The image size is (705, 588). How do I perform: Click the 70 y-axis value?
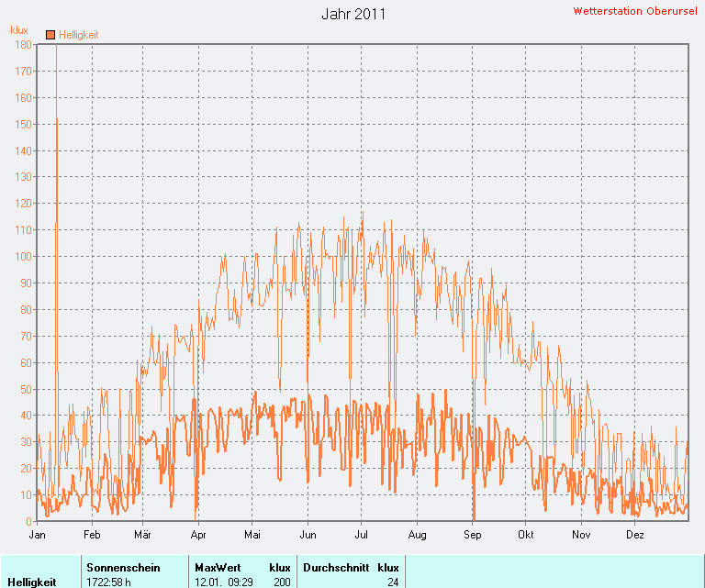pos(26,337)
